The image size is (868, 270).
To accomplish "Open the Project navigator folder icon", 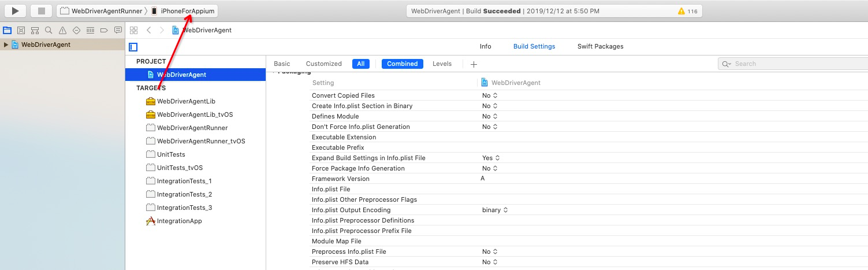I will [x=8, y=30].
